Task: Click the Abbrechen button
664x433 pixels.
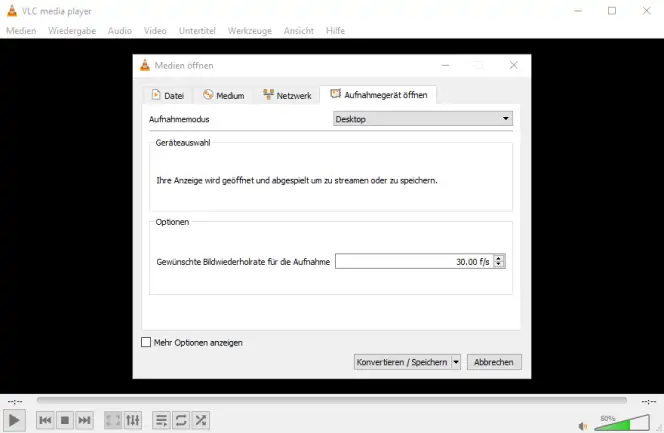Action: click(494, 362)
